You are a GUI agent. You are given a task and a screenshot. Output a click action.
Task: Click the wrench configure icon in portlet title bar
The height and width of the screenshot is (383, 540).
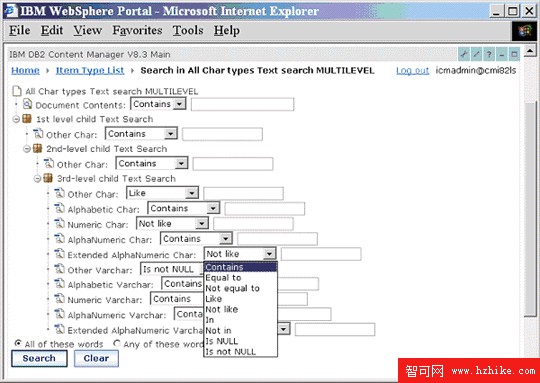(464, 54)
